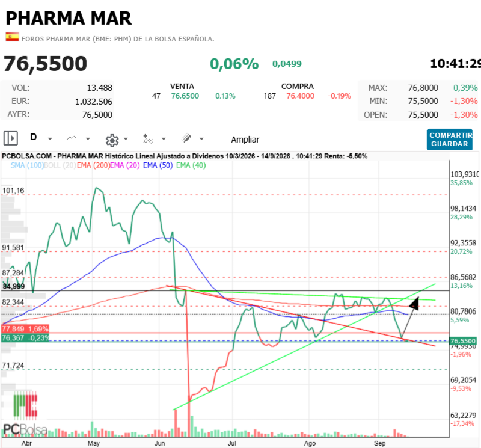Click the 77,849 1,69% red level label

coord(25,329)
